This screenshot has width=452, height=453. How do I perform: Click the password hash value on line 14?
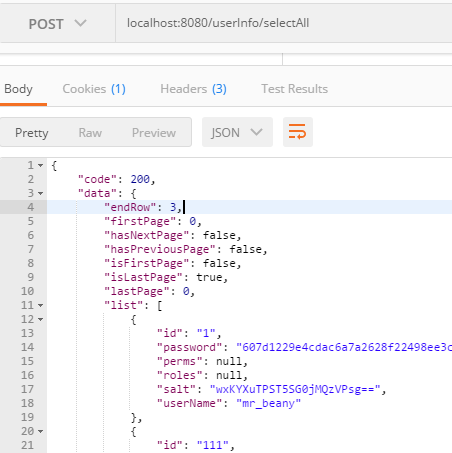(x=344, y=347)
